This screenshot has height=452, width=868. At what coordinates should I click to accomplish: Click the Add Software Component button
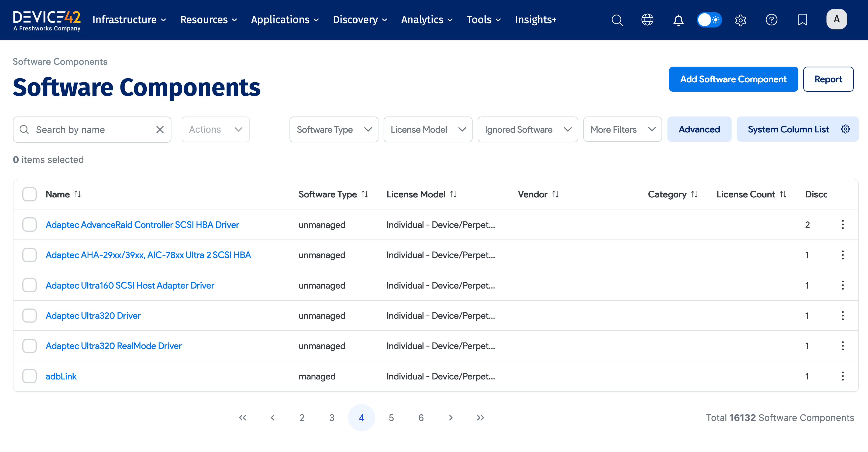point(733,79)
